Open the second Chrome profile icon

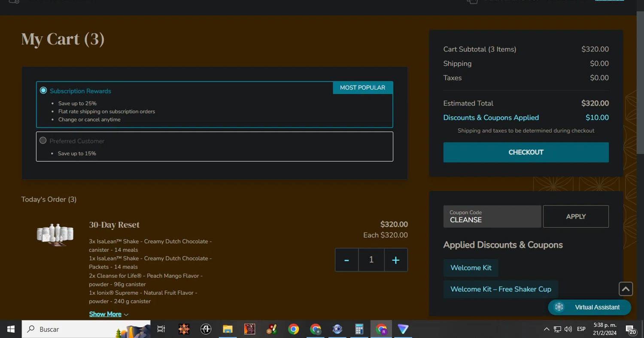[x=316, y=329]
